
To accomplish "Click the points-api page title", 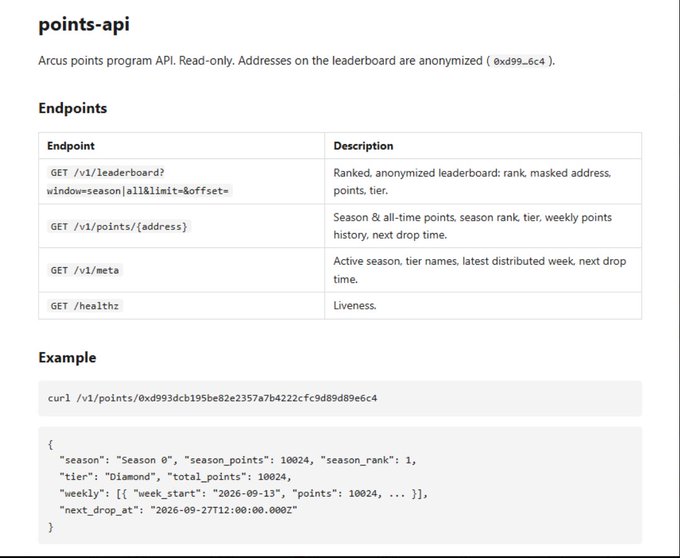I will [x=84, y=24].
